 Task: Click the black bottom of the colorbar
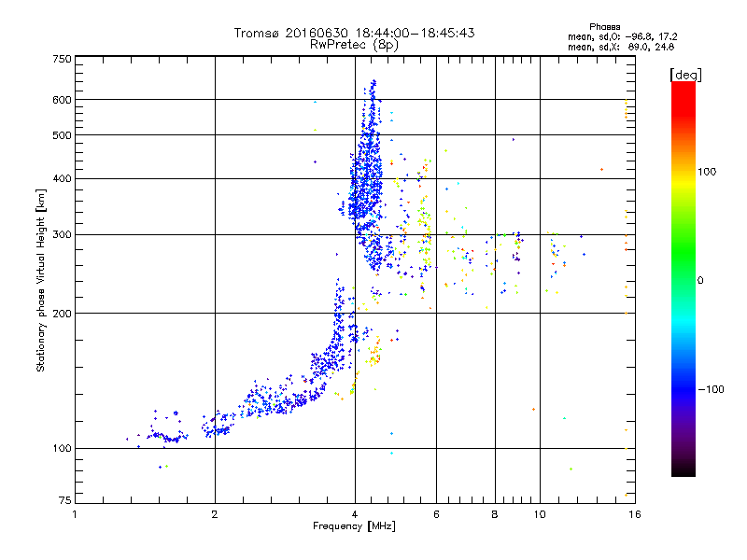point(684,469)
